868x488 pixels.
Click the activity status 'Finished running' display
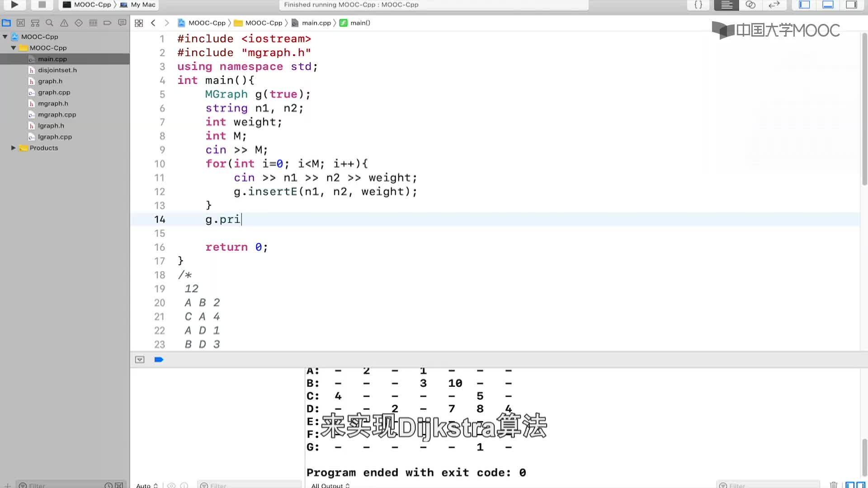434,5
